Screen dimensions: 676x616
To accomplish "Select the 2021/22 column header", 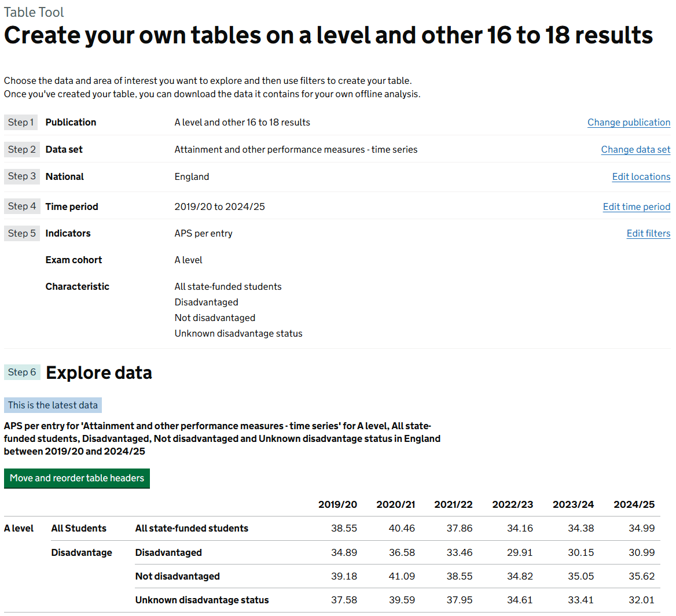I will (x=453, y=504).
